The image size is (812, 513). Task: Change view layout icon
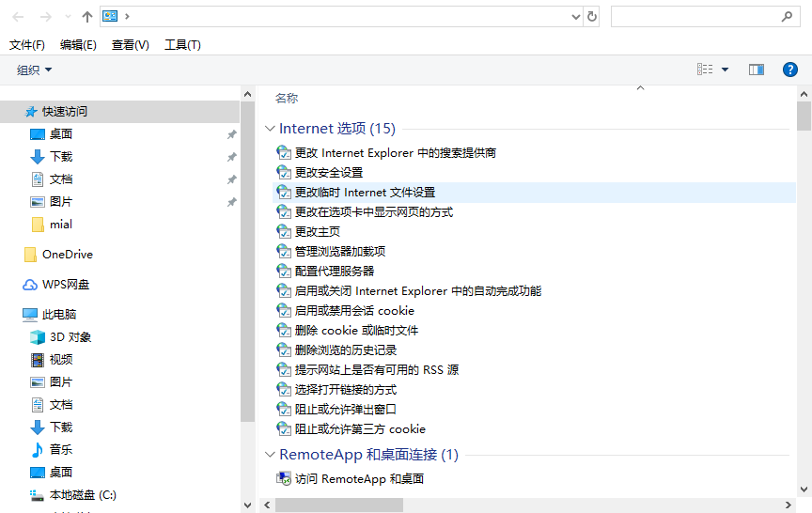click(x=705, y=70)
